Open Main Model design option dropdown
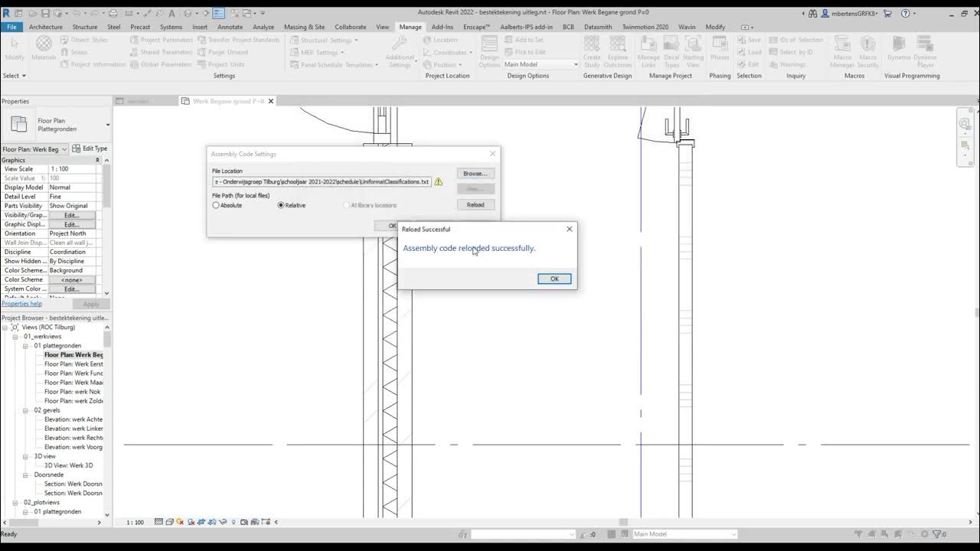 [541, 64]
